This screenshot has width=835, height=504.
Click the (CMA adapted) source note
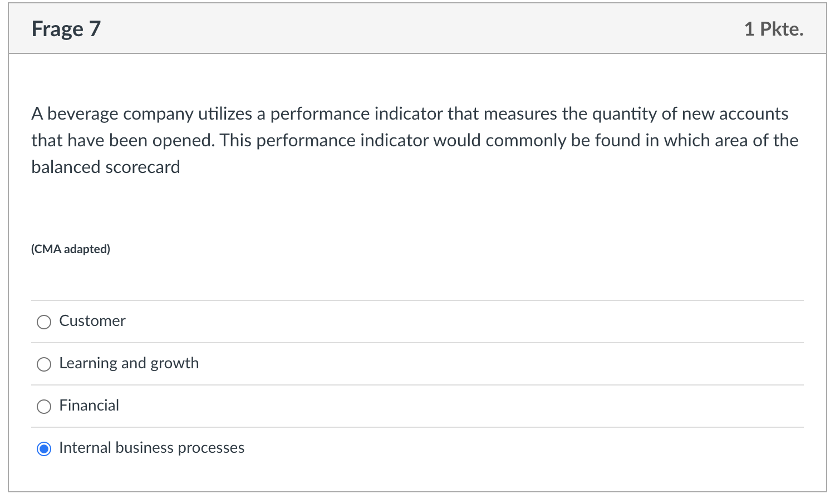click(x=71, y=249)
